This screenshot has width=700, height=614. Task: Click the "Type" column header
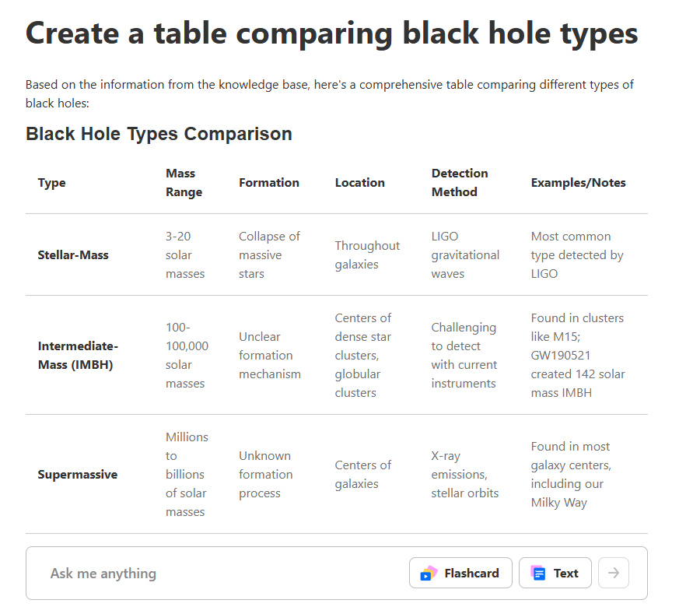pos(52,183)
